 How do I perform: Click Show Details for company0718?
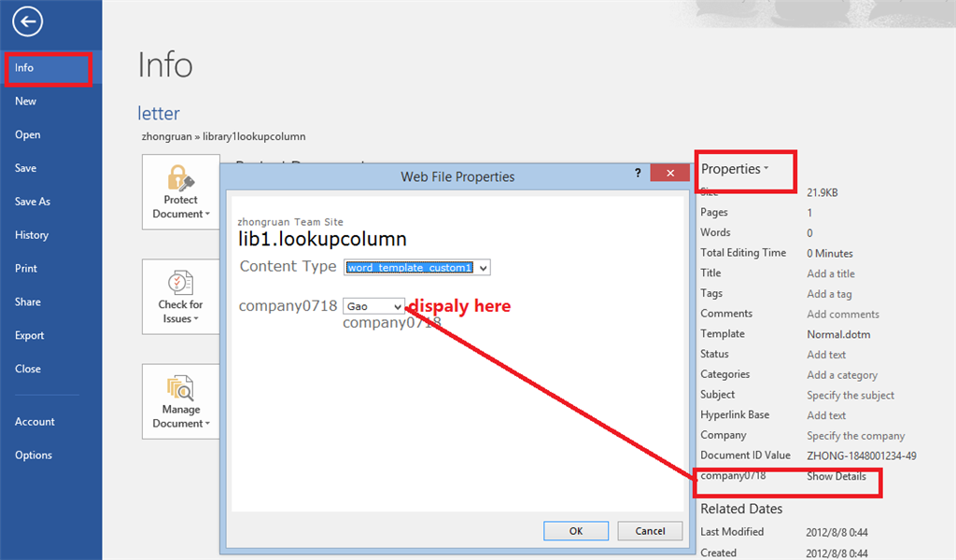pos(836,477)
